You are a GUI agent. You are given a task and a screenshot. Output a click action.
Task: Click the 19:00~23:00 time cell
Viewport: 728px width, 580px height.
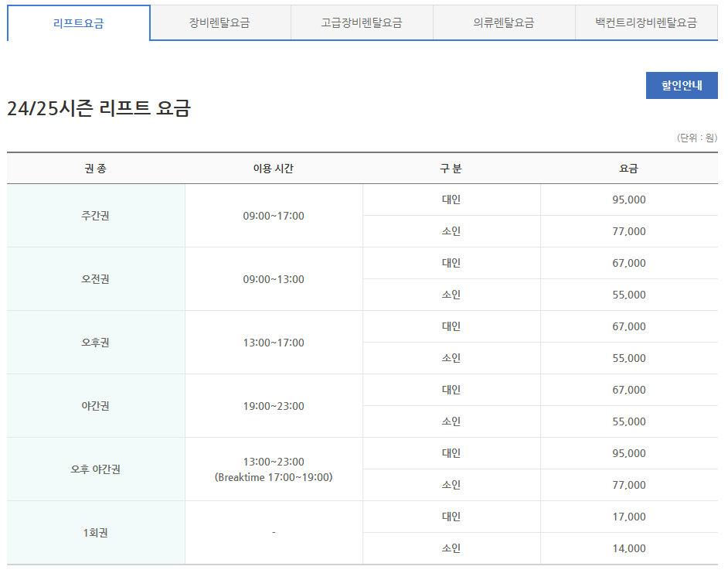pyautogui.click(x=274, y=406)
